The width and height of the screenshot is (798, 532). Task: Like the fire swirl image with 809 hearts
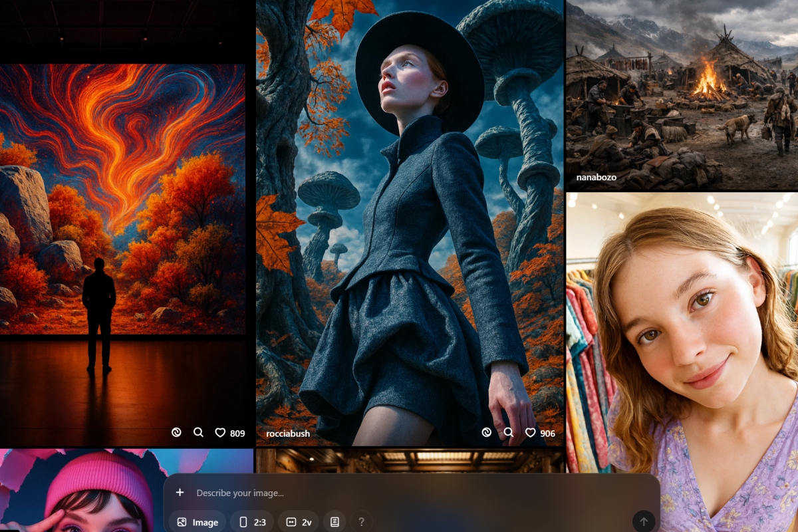coord(220,433)
